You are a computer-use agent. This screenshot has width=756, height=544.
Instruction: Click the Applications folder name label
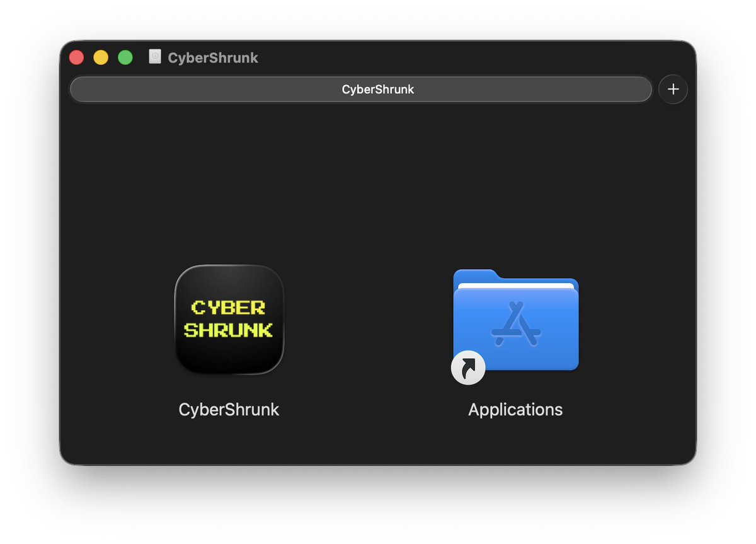click(515, 410)
